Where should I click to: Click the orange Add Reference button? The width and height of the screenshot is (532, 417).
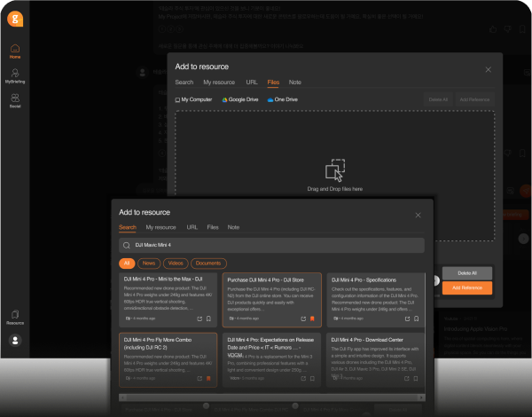click(467, 287)
